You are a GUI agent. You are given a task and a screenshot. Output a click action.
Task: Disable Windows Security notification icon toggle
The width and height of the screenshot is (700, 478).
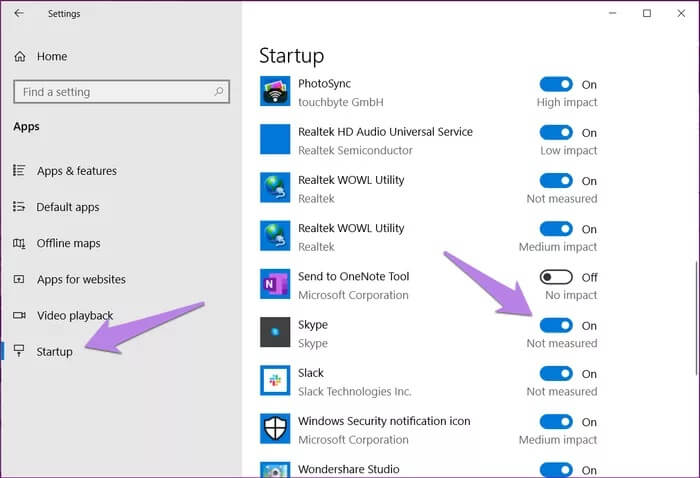point(556,422)
